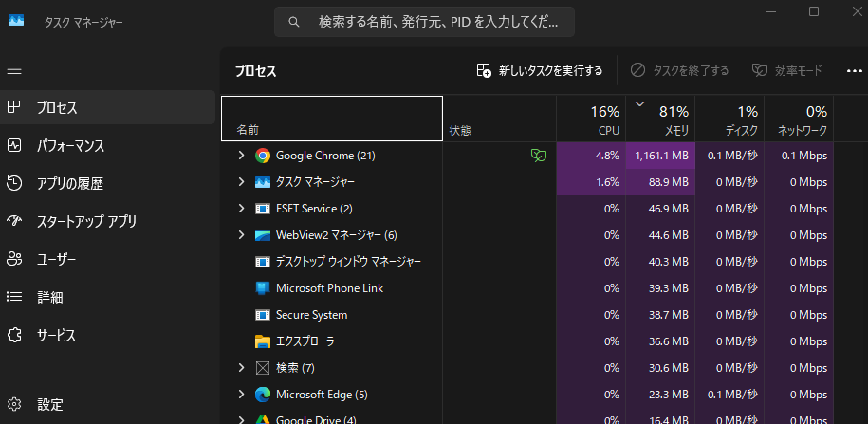The height and width of the screenshot is (424, 868).
Task: Open the 詳細 page
Action: point(107,297)
